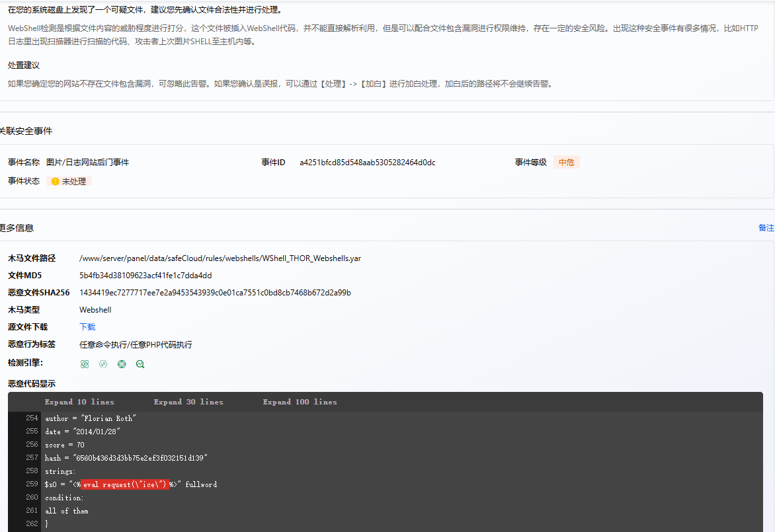Click code line 260 condition:
The image size is (775, 532).
pyautogui.click(x=64, y=498)
